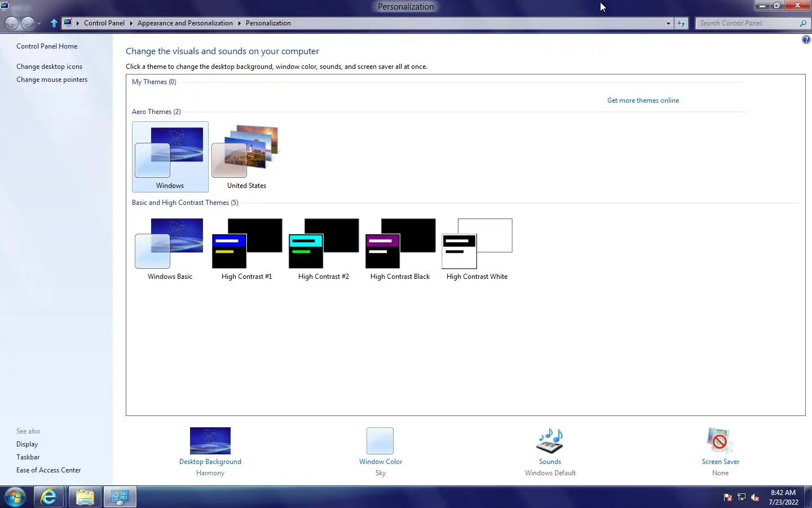Click the Windows Default sounds label
812x508 pixels.
click(550, 473)
